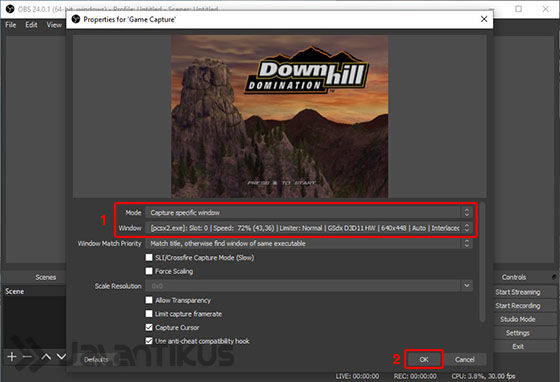This screenshot has width=560, height=382.
Task: Click the properties panel vertical scrollbar
Action: 482,262
